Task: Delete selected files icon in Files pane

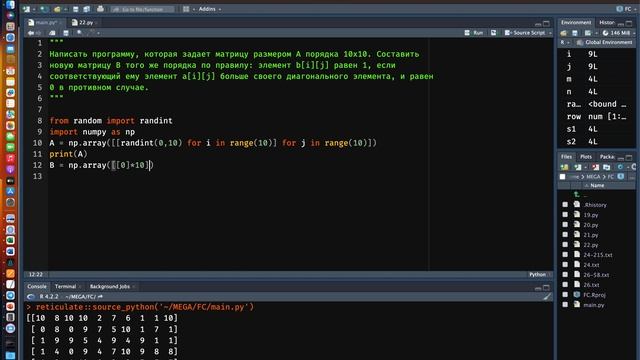Action: pyautogui.click(x=596, y=167)
